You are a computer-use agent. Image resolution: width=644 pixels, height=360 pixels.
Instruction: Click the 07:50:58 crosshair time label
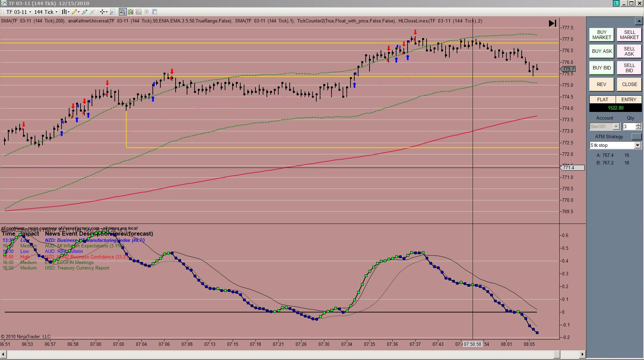click(473, 344)
